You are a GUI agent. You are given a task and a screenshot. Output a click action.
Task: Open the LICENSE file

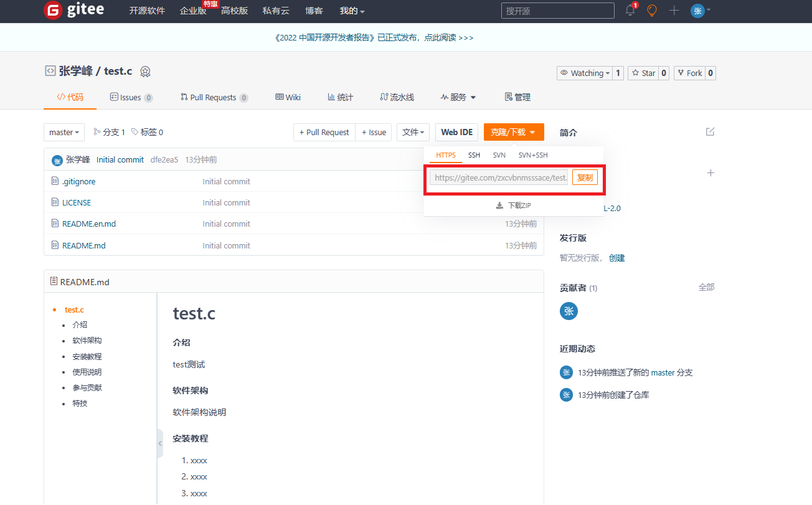tap(77, 202)
